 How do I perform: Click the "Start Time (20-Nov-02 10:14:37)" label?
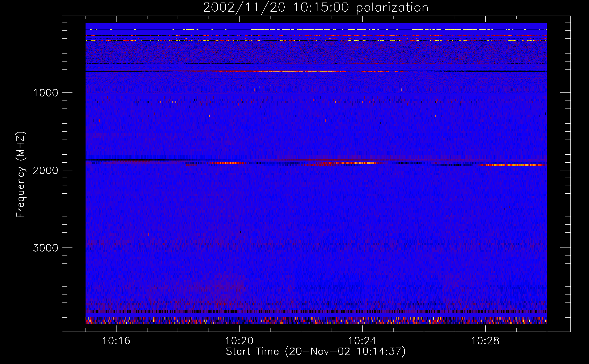pyautogui.click(x=316, y=352)
